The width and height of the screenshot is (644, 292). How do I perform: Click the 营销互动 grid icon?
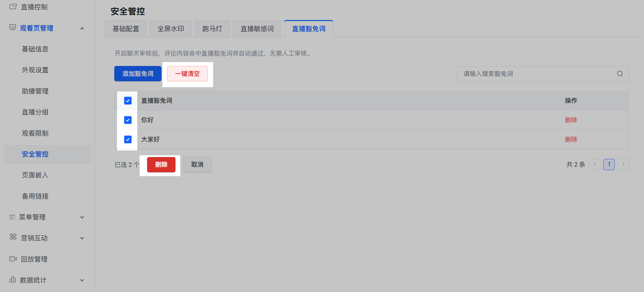13,237
